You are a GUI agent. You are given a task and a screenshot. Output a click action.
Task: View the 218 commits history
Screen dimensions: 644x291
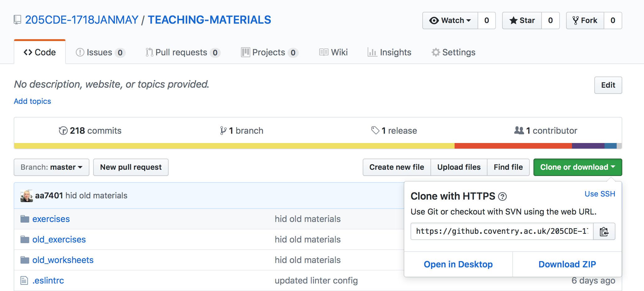[90, 131]
